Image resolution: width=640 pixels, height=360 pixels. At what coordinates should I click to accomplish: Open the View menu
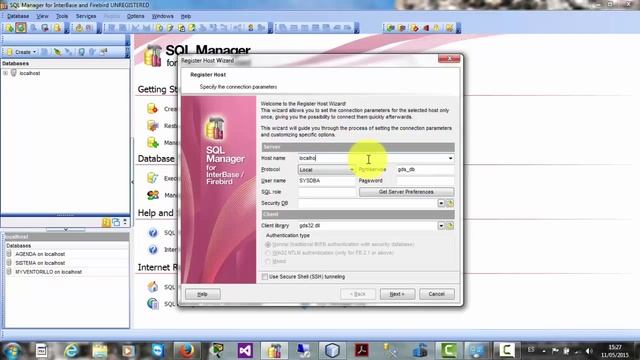click(42, 16)
